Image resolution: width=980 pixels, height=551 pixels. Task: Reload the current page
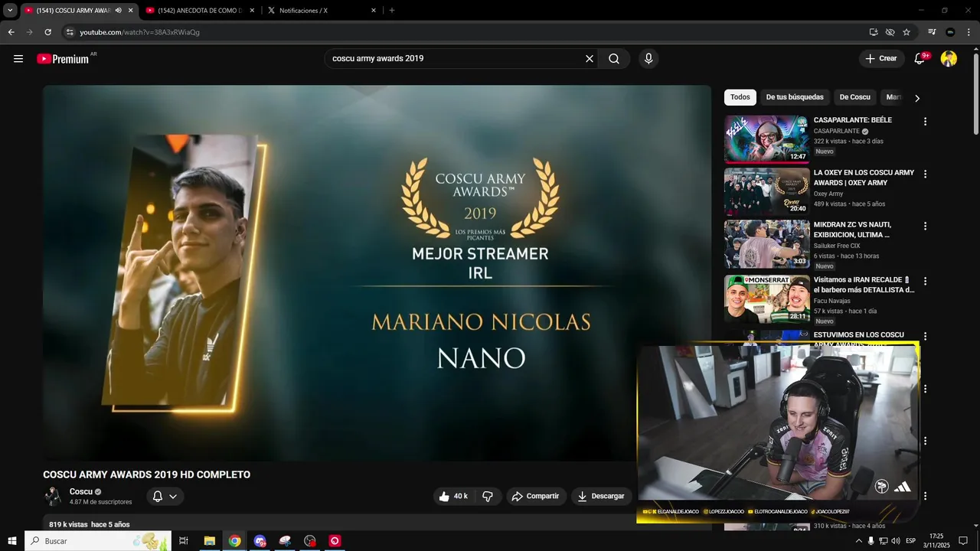pos(47,32)
